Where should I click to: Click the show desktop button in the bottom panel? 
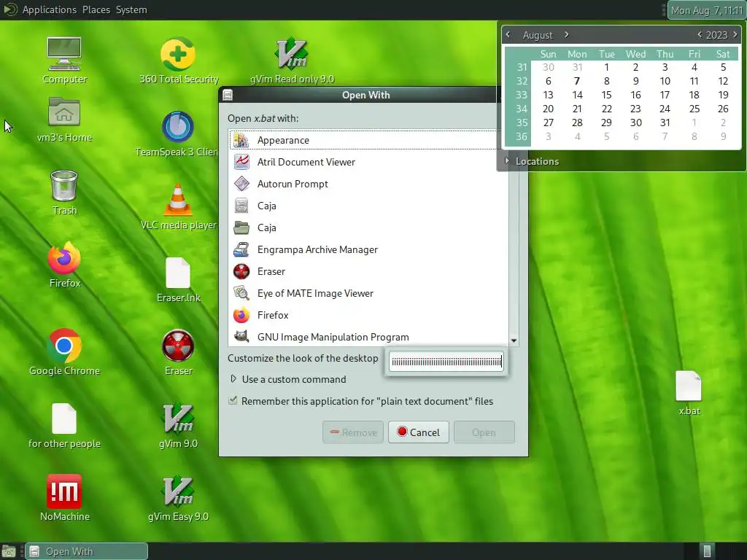click(9, 551)
